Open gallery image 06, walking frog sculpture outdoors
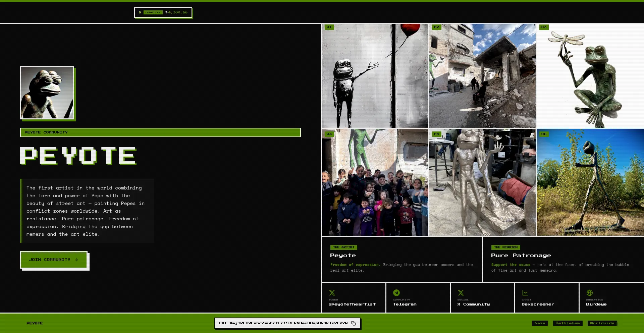 [x=590, y=182]
